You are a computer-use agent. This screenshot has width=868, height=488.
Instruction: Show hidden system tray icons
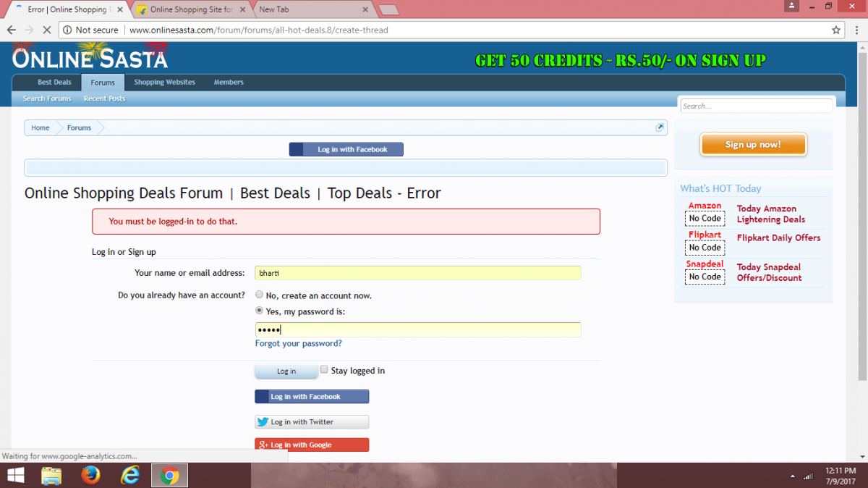(791, 476)
